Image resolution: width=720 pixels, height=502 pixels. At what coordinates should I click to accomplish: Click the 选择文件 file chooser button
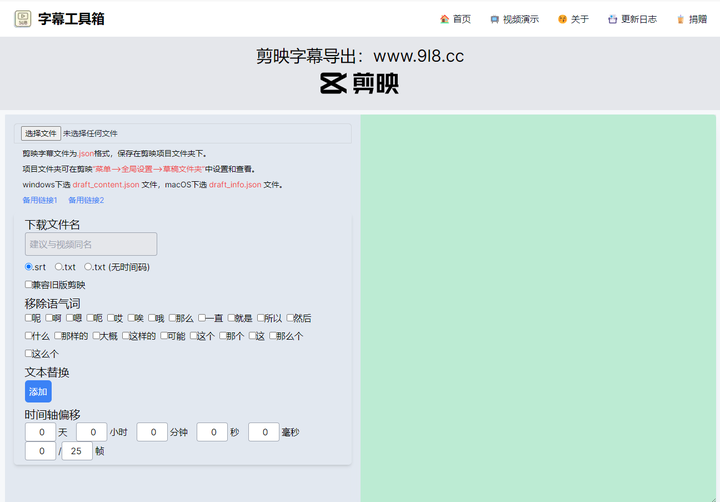[x=40, y=133]
